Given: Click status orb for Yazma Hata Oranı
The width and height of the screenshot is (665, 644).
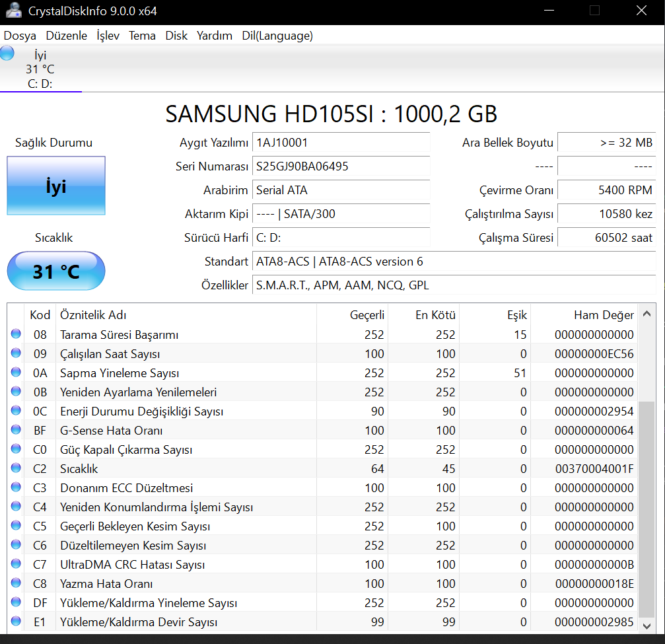Looking at the screenshot, I should pyautogui.click(x=16, y=583).
